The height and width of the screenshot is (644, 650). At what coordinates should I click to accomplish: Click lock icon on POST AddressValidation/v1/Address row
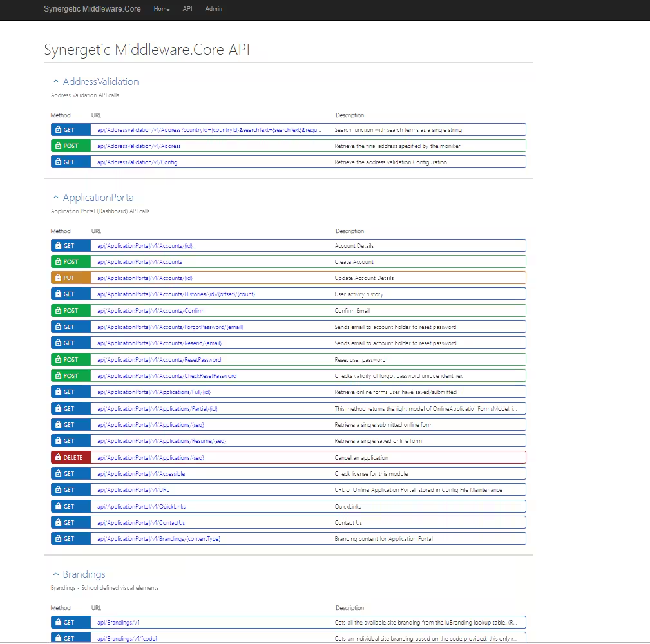(58, 146)
